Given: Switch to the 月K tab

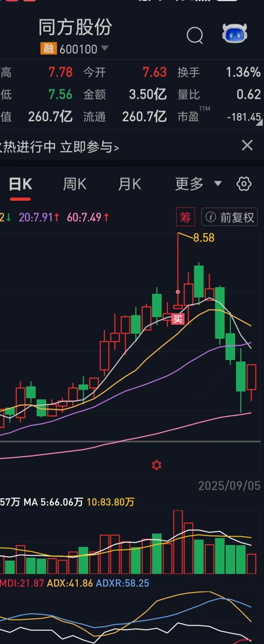Looking at the screenshot, I should (129, 184).
